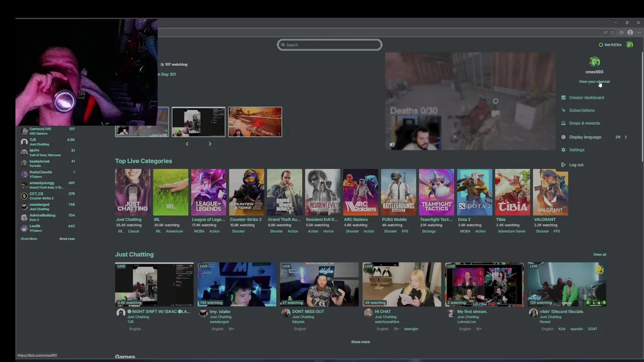Open baabybrook channel in sidebar

pyautogui.click(x=48, y=163)
